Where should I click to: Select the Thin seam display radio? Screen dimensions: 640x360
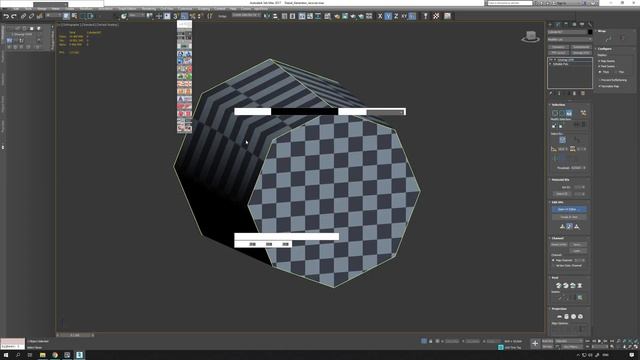[616, 72]
